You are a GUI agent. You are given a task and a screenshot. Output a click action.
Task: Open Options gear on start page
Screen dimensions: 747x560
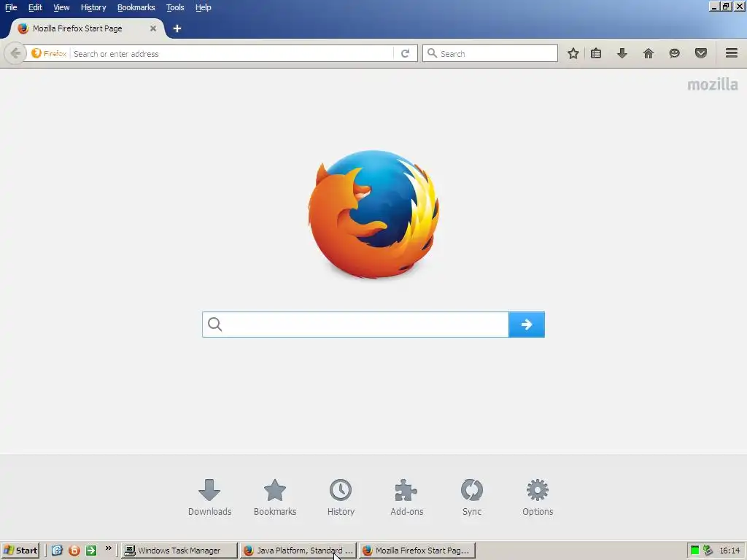point(538,497)
